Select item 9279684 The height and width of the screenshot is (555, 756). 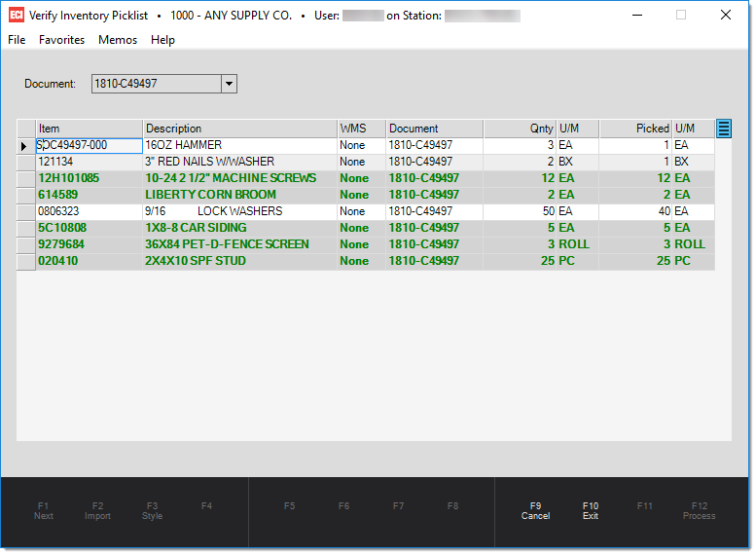[x=90, y=244]
